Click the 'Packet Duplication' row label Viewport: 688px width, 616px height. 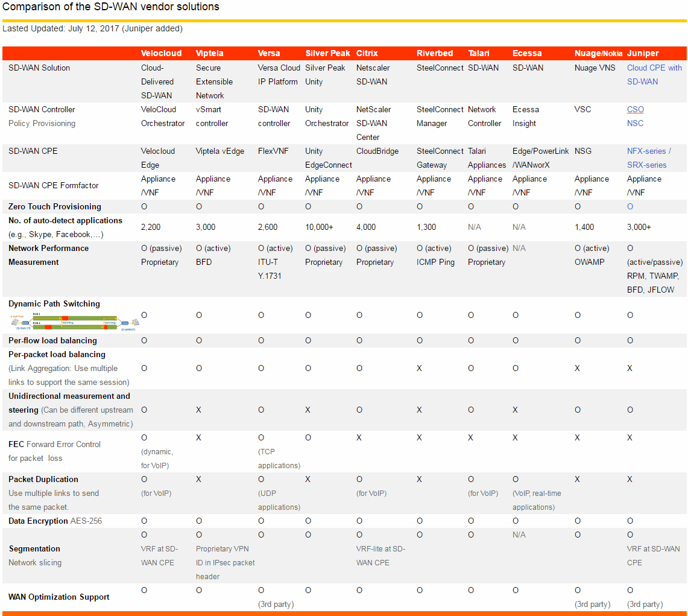coord(43,479)
